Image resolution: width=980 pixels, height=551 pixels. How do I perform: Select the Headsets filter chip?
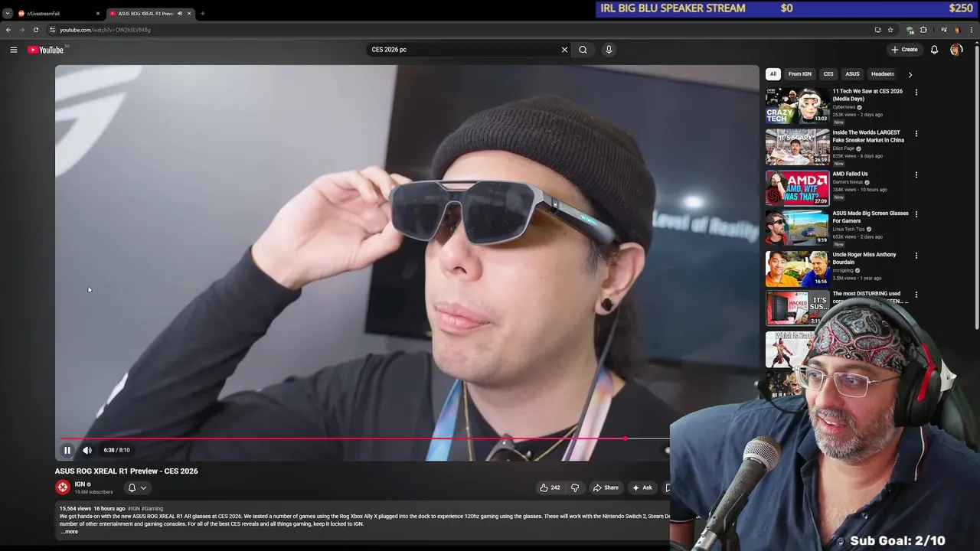coord(882,74)
